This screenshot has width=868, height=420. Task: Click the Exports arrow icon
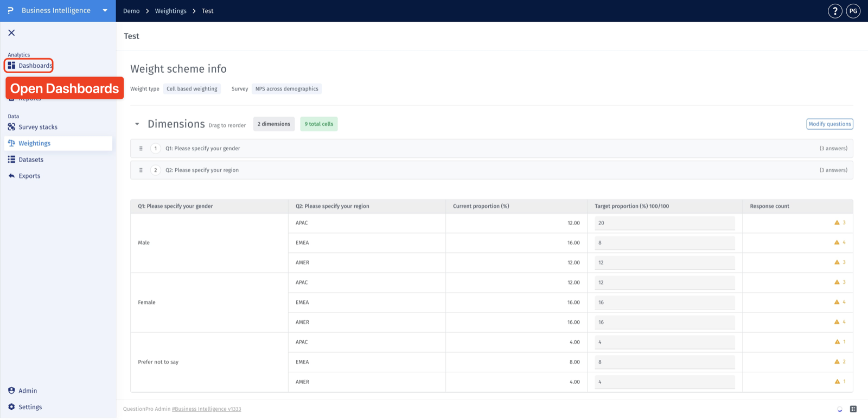pyautogui.click(x=11, y=176)
